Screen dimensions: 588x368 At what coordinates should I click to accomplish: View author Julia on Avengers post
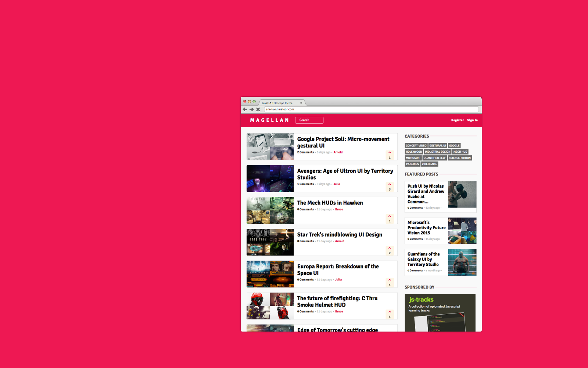337,184
